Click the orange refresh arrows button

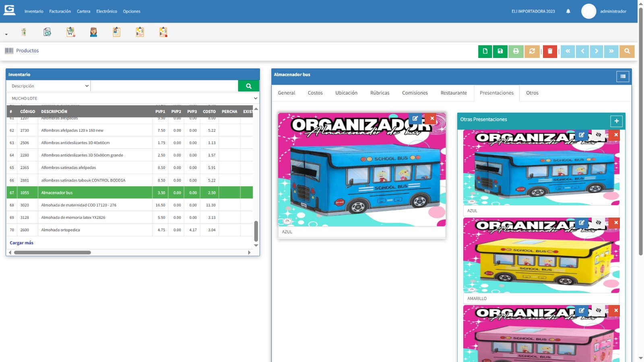(532, 51)
